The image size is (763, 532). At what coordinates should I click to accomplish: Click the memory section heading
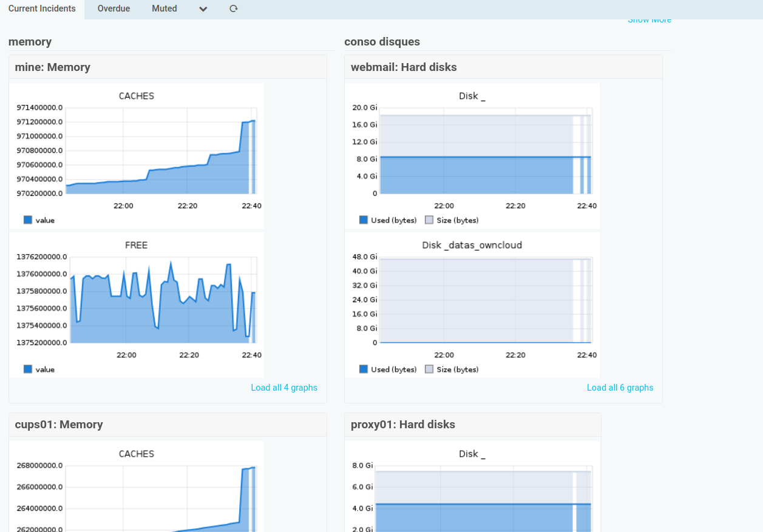coord(30,42)
